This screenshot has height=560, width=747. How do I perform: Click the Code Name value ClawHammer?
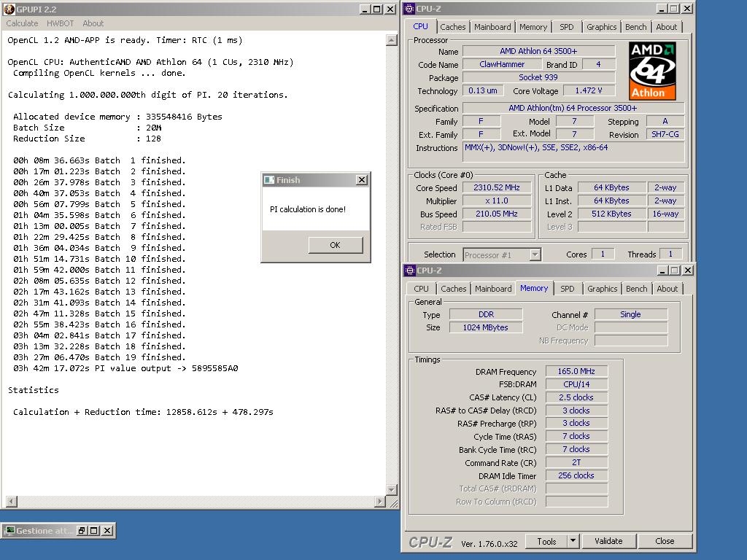(502, 64)
